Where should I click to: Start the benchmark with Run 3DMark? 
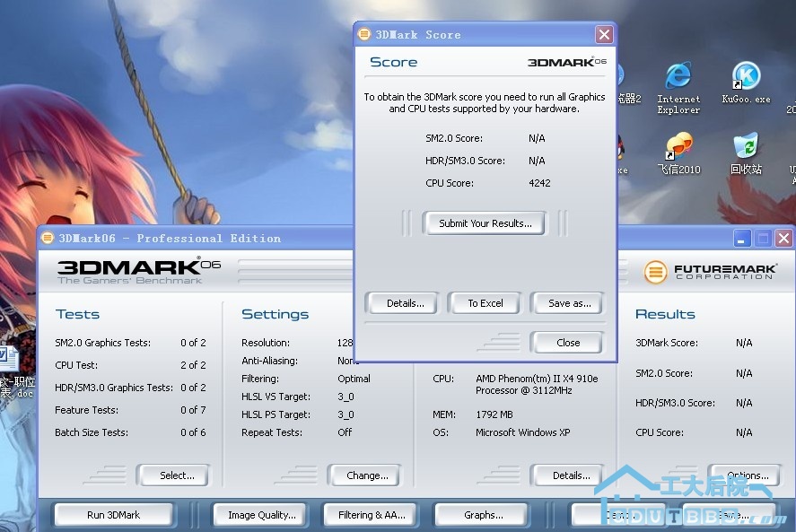coord(114,515)
